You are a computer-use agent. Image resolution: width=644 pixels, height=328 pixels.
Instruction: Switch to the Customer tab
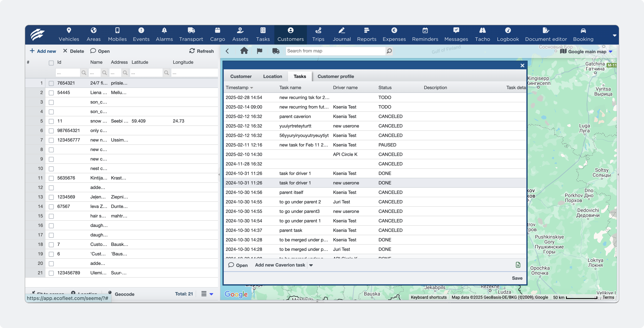[x=241, y=77]
